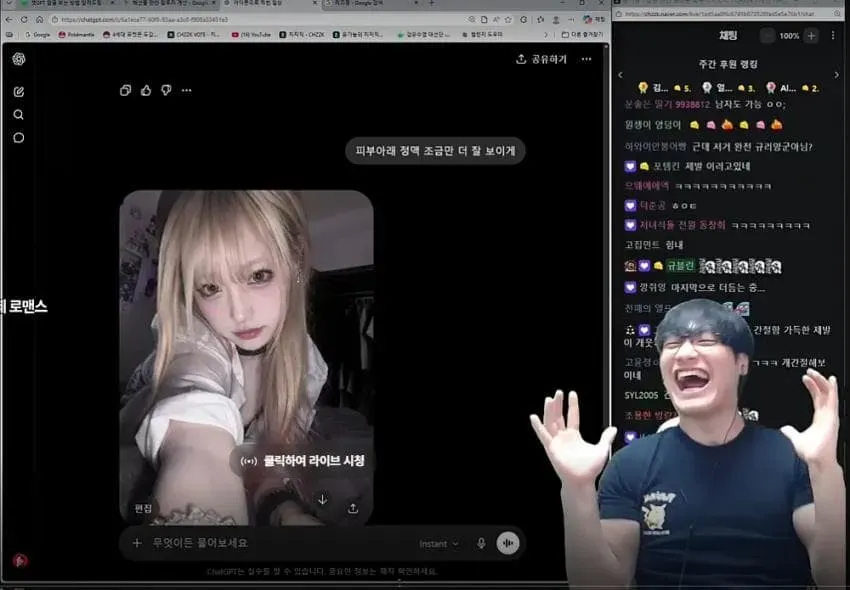Bookmark this page with the star icon
The width and height of the screenshot is (850, 590).
pyautogui.click(x=508, y=20)
